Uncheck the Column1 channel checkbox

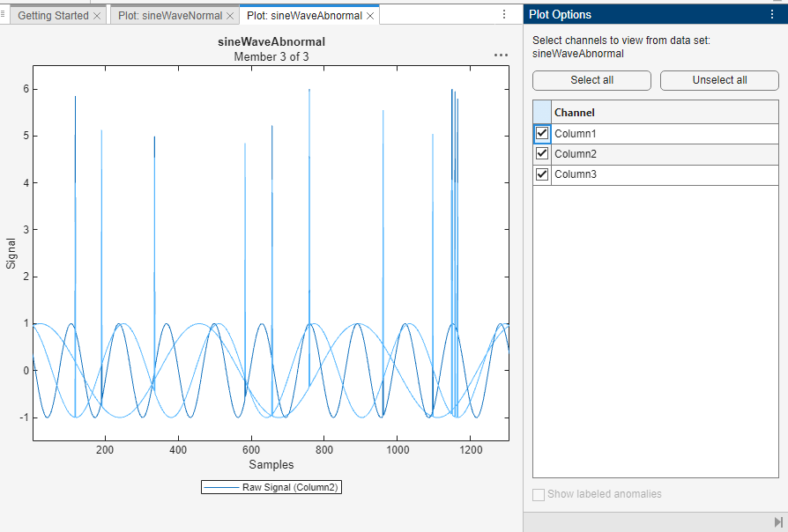(542, 134)
